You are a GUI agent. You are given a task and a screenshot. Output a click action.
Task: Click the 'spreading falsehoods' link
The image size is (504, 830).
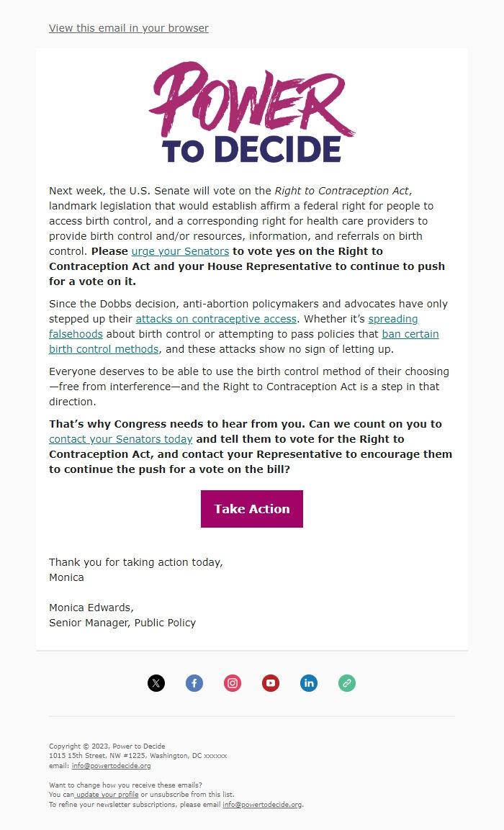392,319
